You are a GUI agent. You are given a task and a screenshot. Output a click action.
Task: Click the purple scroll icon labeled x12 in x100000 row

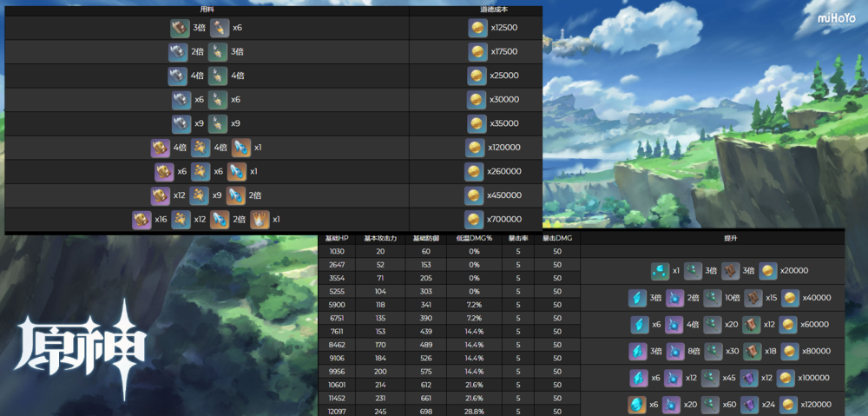click(749, 378)
